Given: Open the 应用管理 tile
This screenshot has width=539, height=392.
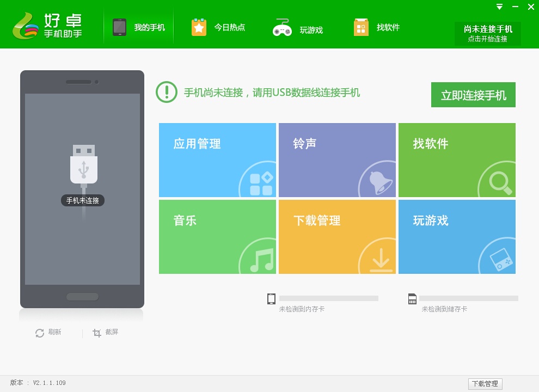Looking at the screenshot, I should [x=217, y=160].
